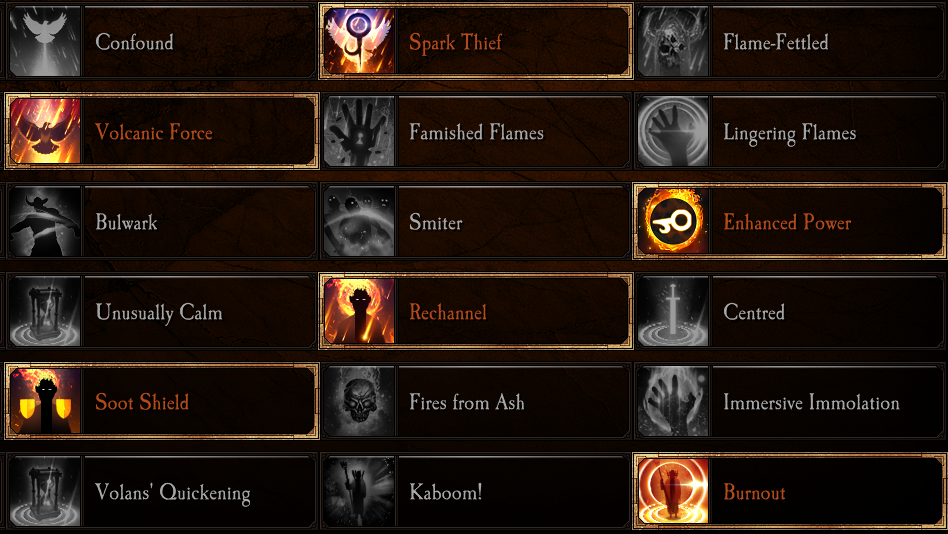Click the Soot Shield twin-shields icon
Image resolution: width=948 pixels, height=534 pixels.
coord(45,401)
